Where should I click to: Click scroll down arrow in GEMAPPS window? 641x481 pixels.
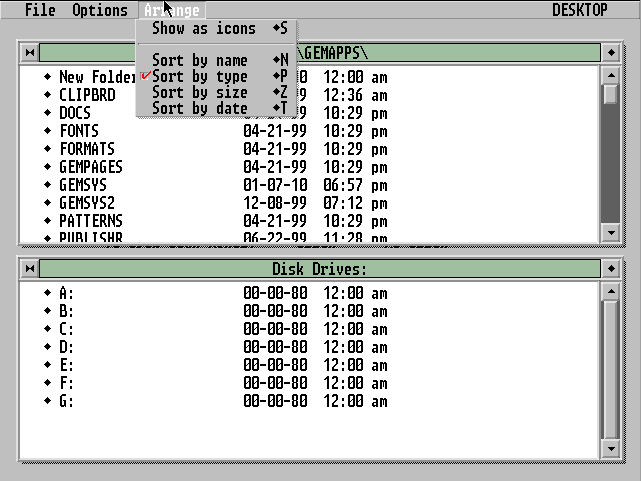611,232
